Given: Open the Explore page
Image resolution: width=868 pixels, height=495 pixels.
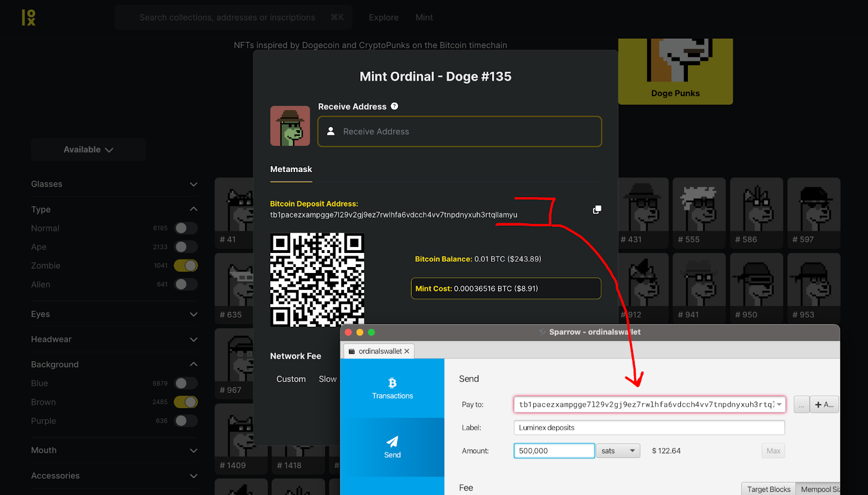Looking at the screenshot, I should coord(384,17).
